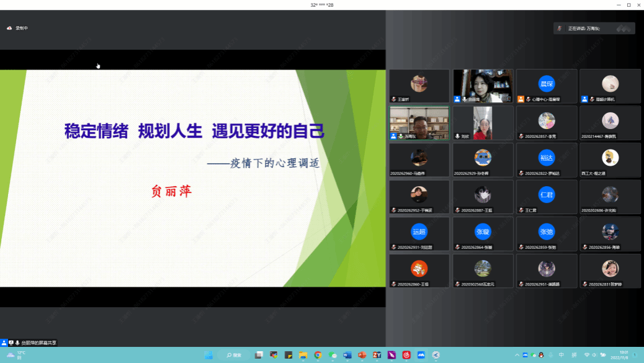Screen dimensions: 644x363
Task: Maximize the meeting window
Action: (629, 5)
